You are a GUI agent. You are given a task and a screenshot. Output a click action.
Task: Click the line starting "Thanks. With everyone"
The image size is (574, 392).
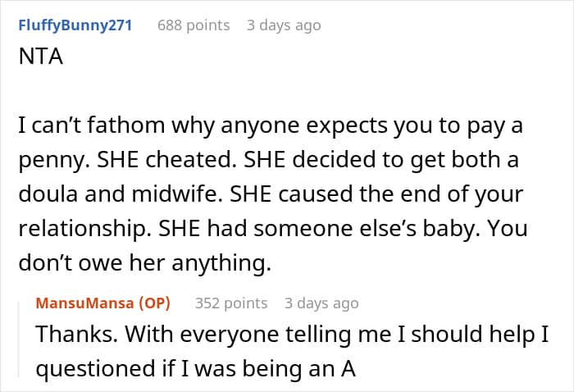point(293,335)
